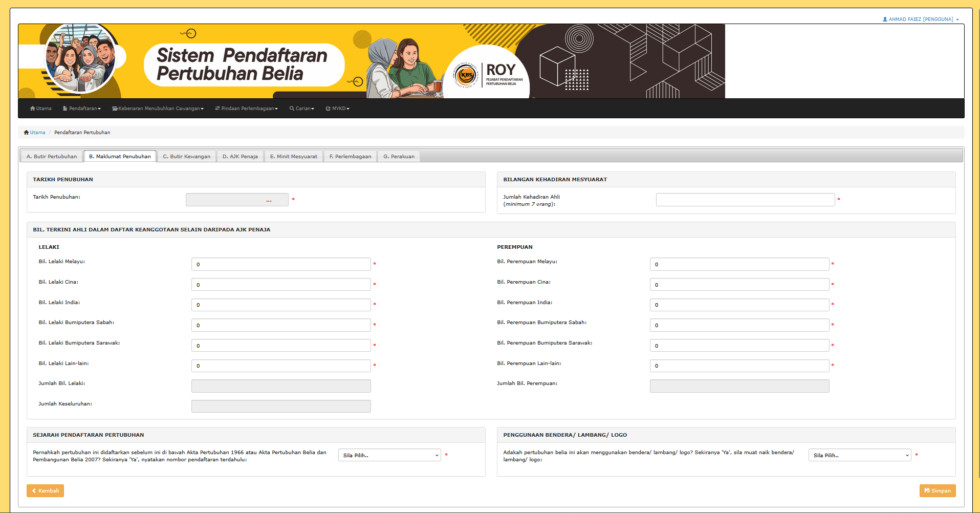Click the KBS ROY logo in banner
Screen dimensions: 980x513
[x=488, y=75]
